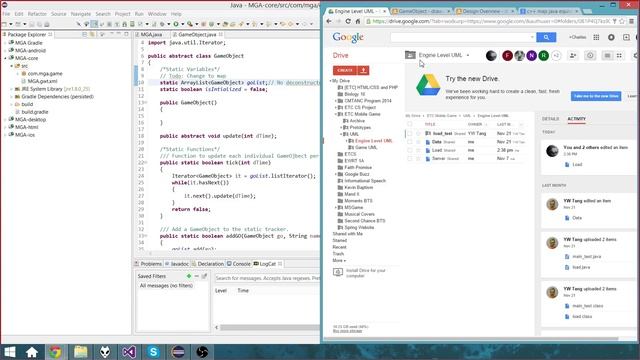640x360 pixels.
Task: Click the green add filter plus in LogCat
Action: (x=189, y=276)
